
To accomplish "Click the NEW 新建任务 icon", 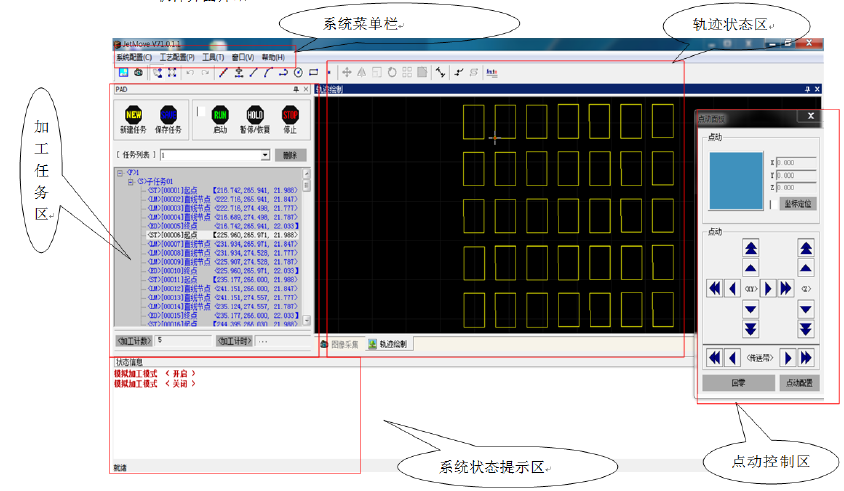I will 133,115.
